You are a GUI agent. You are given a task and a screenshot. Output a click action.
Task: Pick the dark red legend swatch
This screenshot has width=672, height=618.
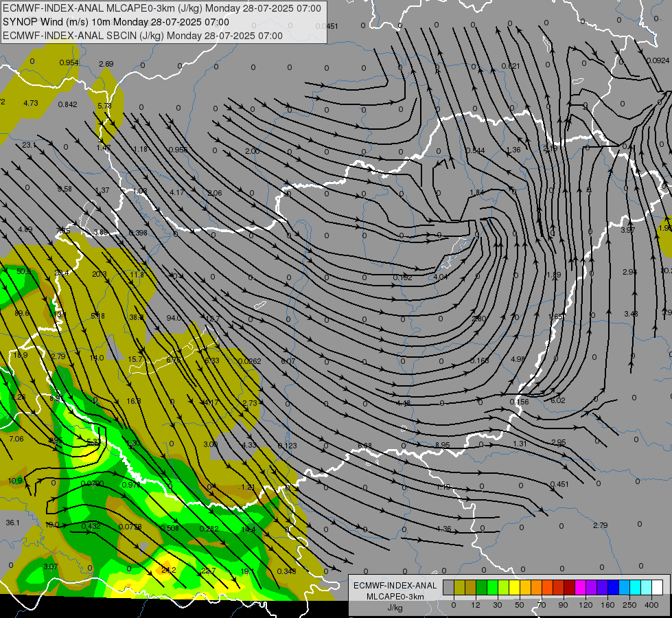(569, 588)
